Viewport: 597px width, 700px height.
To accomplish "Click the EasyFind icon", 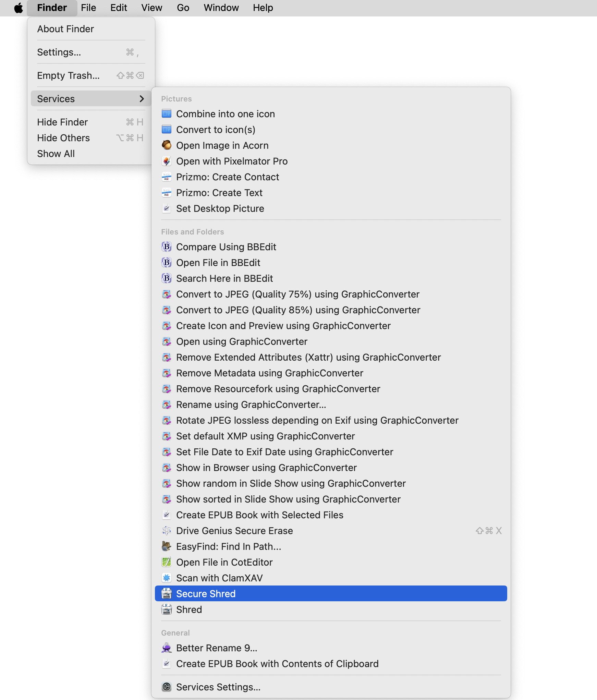I will point(167,546).
